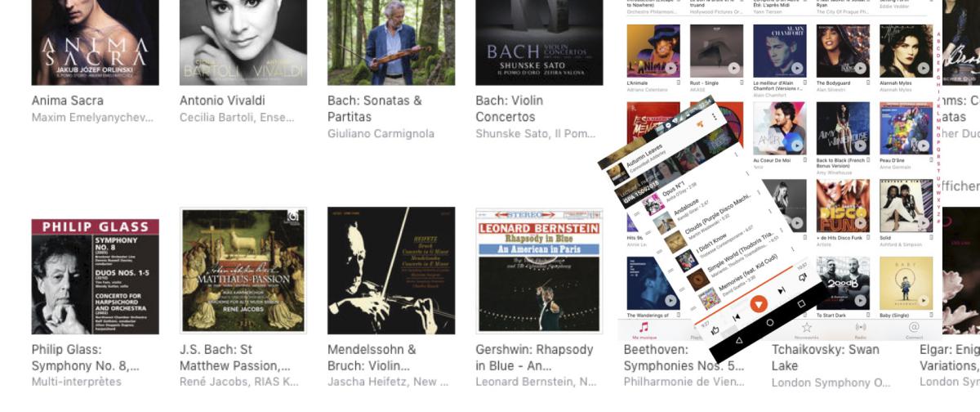This screenshot has width=980, height=412.
Task: Open the Radio tab
Action: coord(860,330)
